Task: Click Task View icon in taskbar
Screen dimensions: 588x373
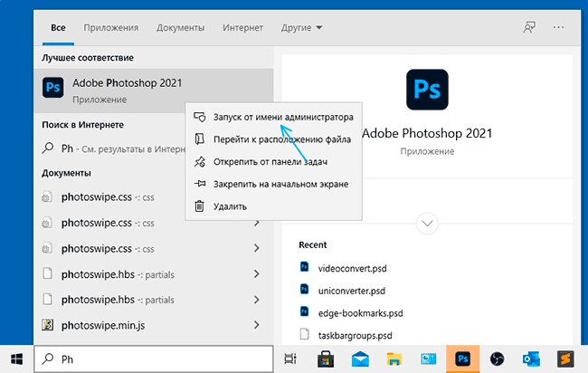Action: coord(290,359)
